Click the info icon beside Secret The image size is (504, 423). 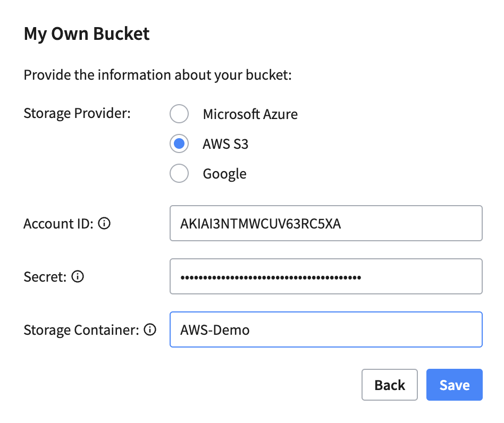pyautogui.click(x=78, y=276)
